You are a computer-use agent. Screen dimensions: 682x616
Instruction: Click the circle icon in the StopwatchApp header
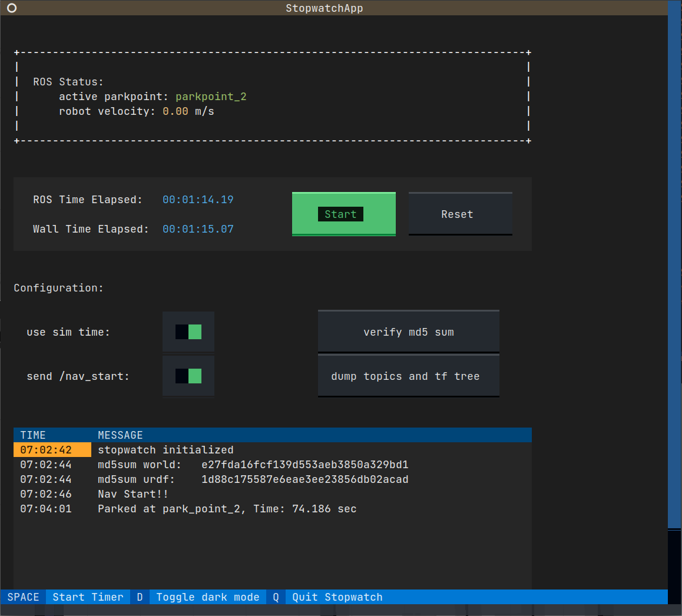pyautogui.click(x=12, y=8)
